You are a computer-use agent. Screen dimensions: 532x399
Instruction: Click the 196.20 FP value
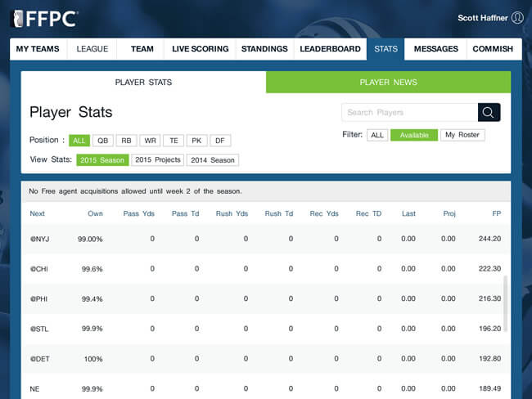[489, 329]
